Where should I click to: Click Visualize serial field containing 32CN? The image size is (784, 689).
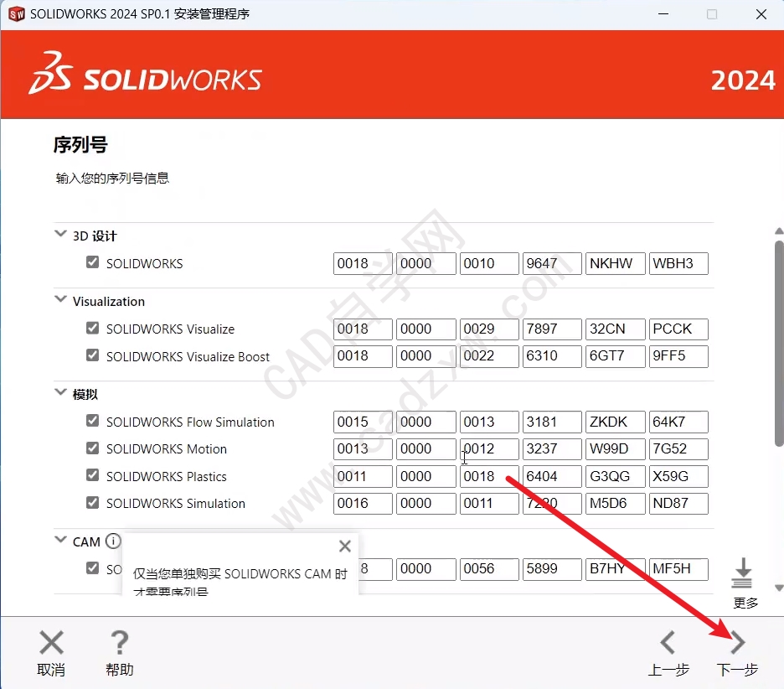click(616, 329)
